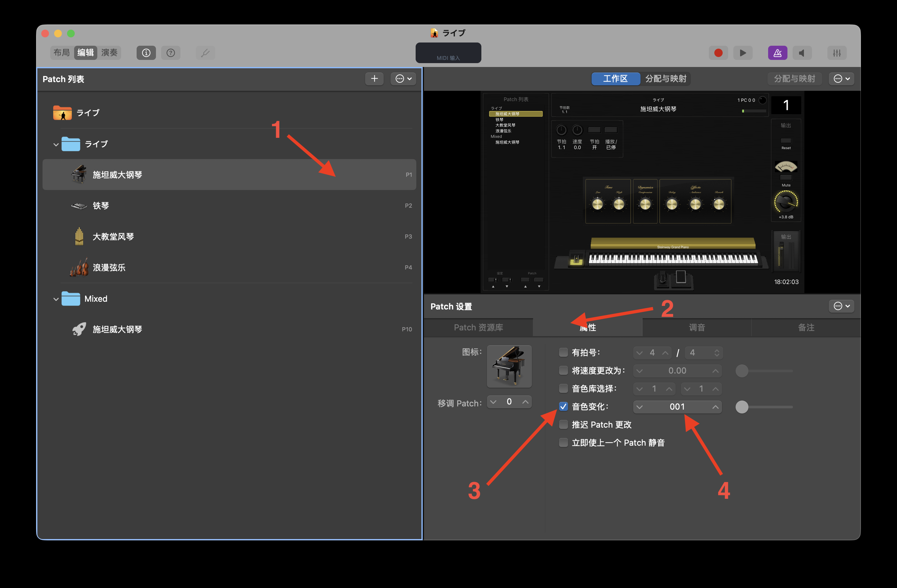The image size is (897, 588).
Task: Enable the 有拍号 checkbox
Action: tap(563, 352)
